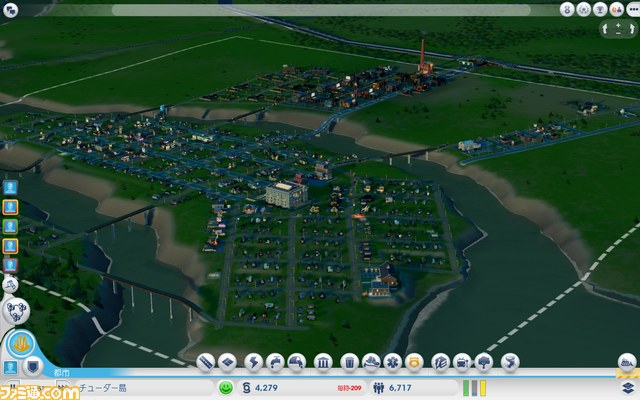Select the green-bordered player avatar
The width and height of the screenshot is (640, 400).
(10, 227)
